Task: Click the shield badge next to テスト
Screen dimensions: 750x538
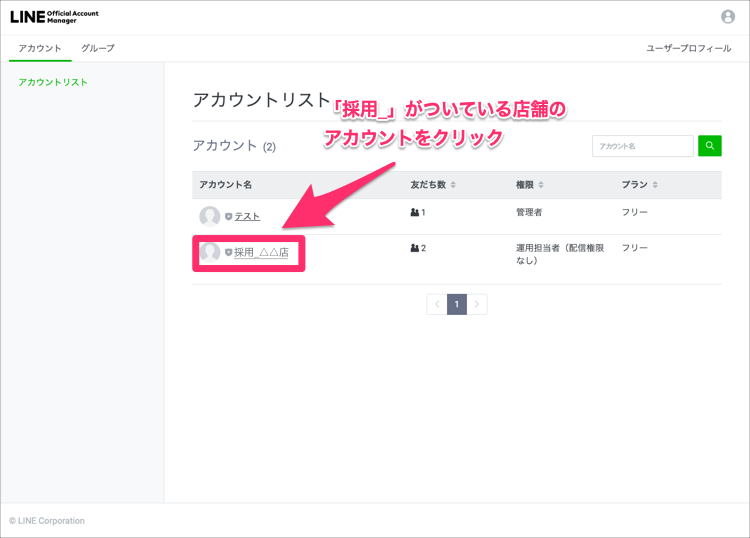Action: click(228, 217)
